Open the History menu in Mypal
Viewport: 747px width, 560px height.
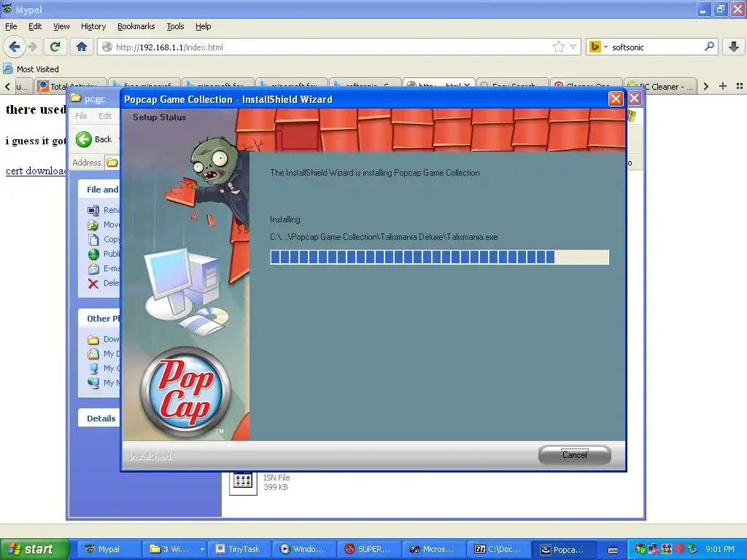pyautogui.click(x=93, y=26)
